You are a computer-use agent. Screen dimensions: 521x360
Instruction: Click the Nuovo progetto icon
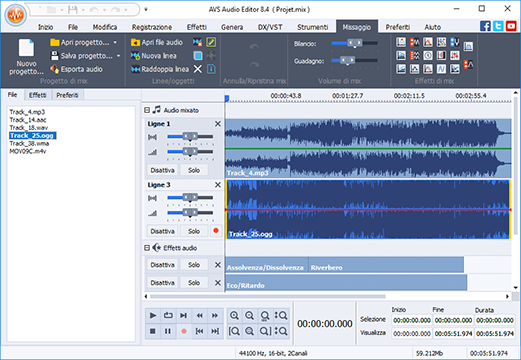coord(26,48)
